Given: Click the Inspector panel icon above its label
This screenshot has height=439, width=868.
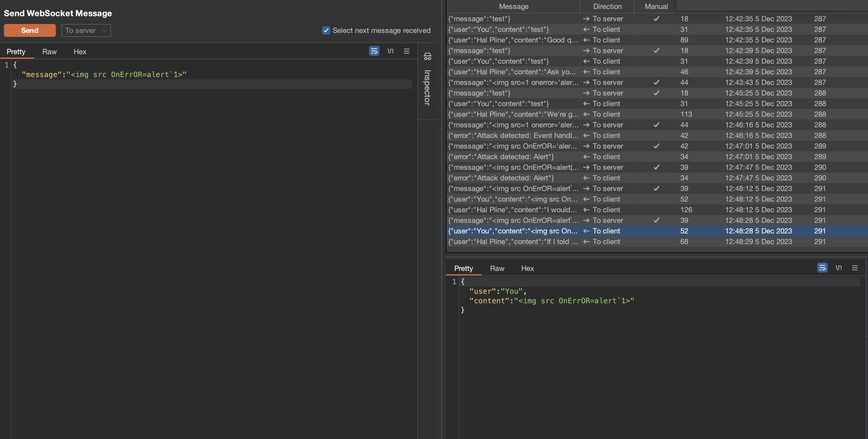Looking at the screenshot, I should click(x=427, y=56).
